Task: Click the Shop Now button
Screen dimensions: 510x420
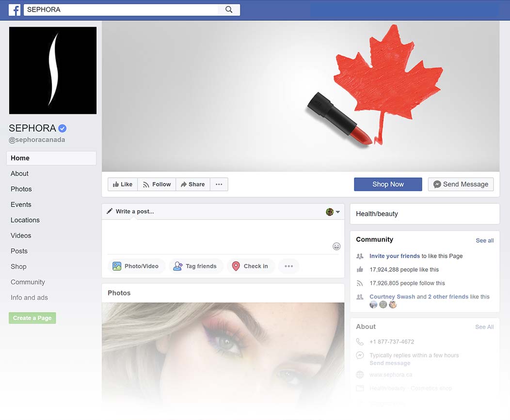Action: point(388,184)
